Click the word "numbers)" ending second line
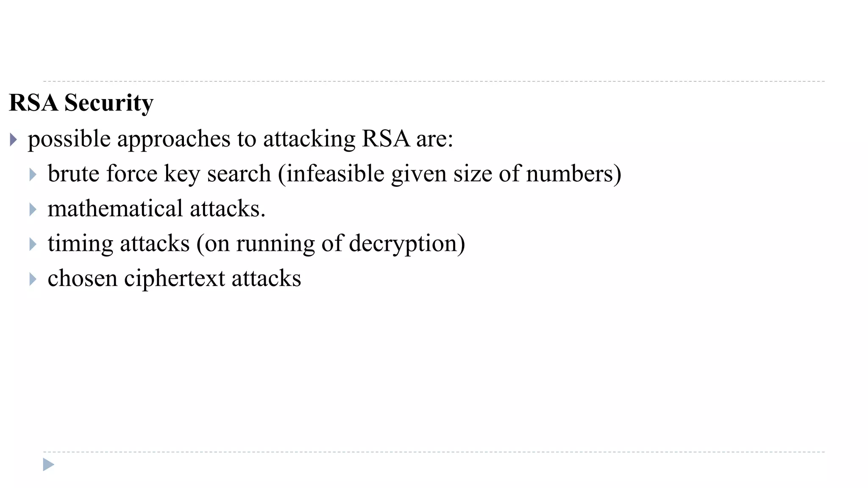This screenshot has width=868, height=488. (x=574, y=174)
